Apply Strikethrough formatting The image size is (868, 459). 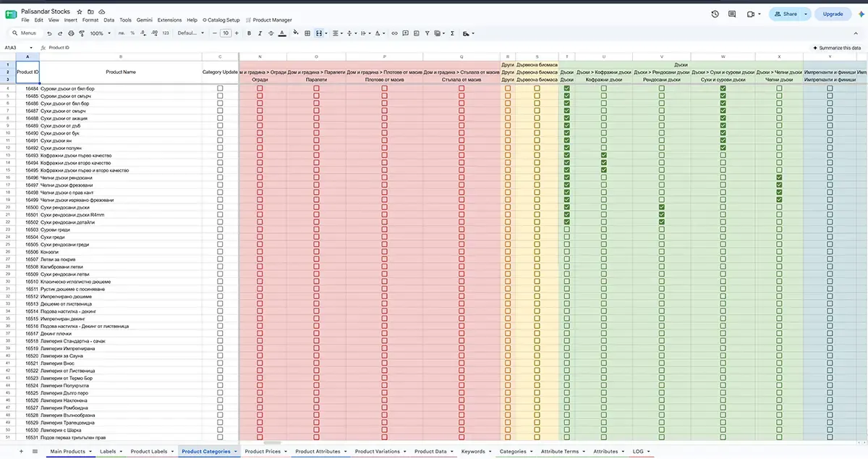click(x=271, y=33)
